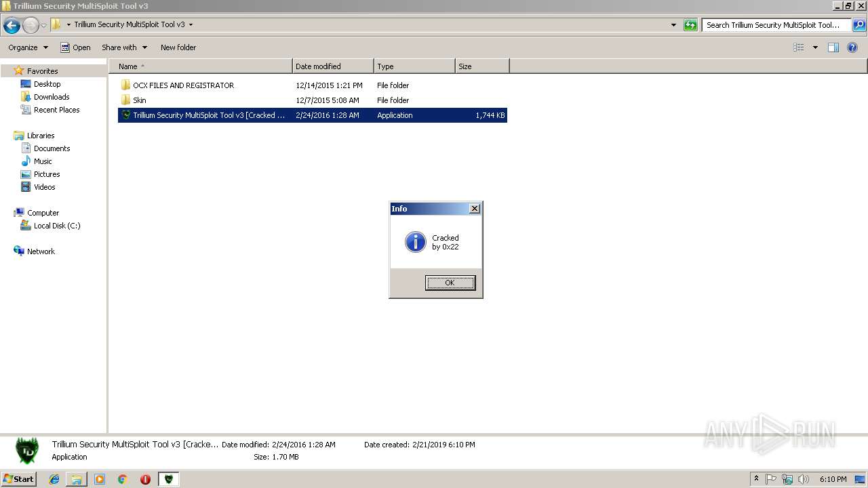The image size is (868, 488).
Task: Open the address bar history dropdown
Action: [673, 25]
